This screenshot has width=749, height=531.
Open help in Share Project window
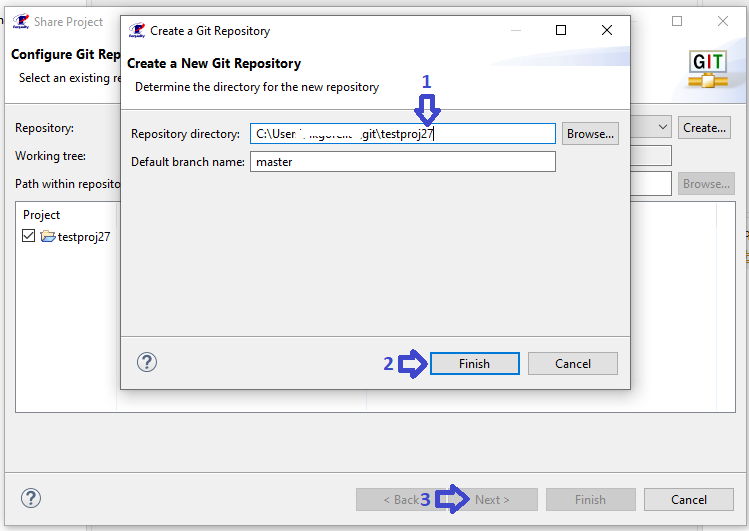pyautogui.click(x=31, y=499)
